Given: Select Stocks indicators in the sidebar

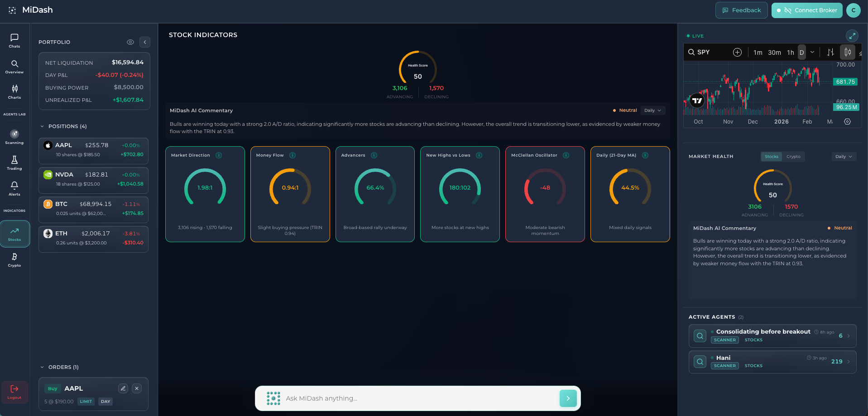Looking at the screenshot, I should [x=14, y=234].
